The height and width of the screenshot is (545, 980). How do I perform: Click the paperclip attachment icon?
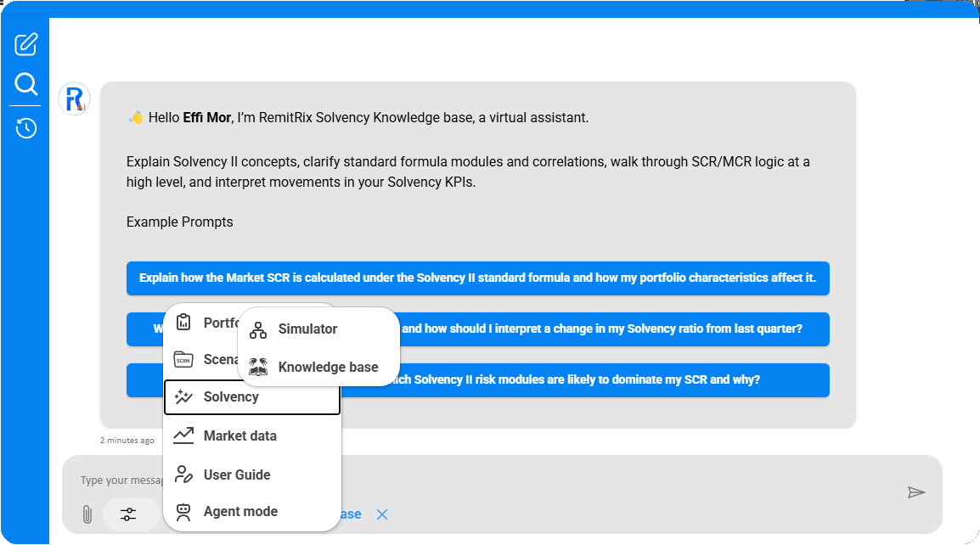[86, 514]
